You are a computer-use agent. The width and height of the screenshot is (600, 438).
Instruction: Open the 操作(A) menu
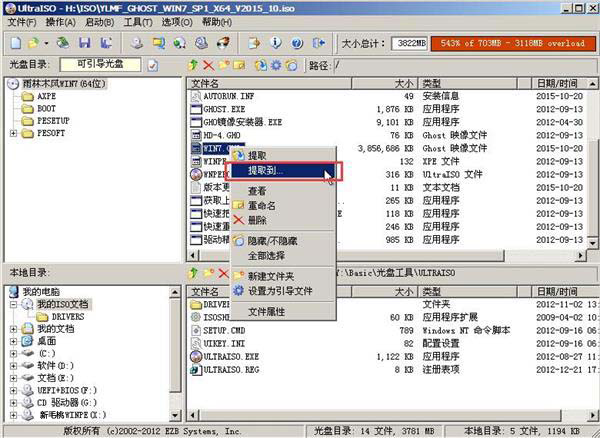pyautogui.click(x=60, y=22)
